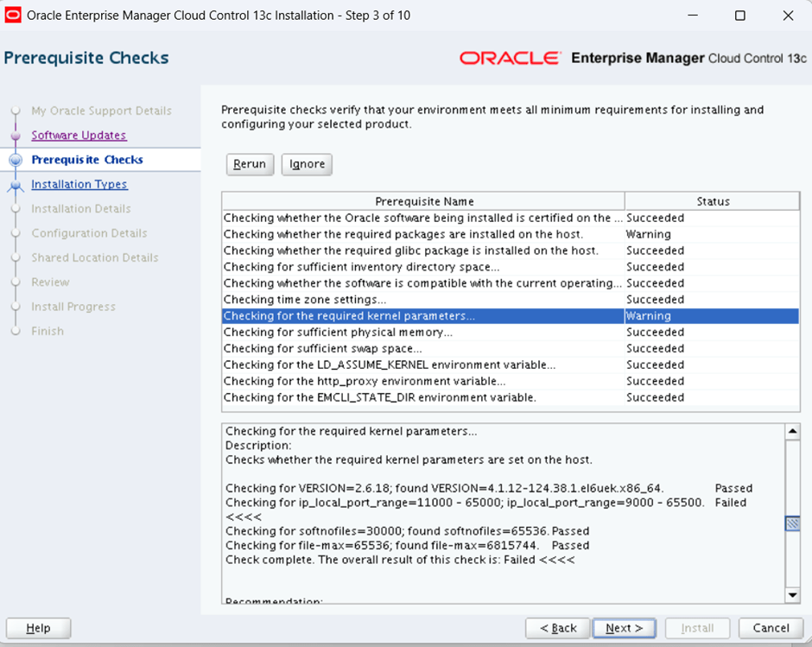The width and height of the screenshot is (812, 647).
Task: Click the Oracle installer title bar icon
Action: (13, 16)
